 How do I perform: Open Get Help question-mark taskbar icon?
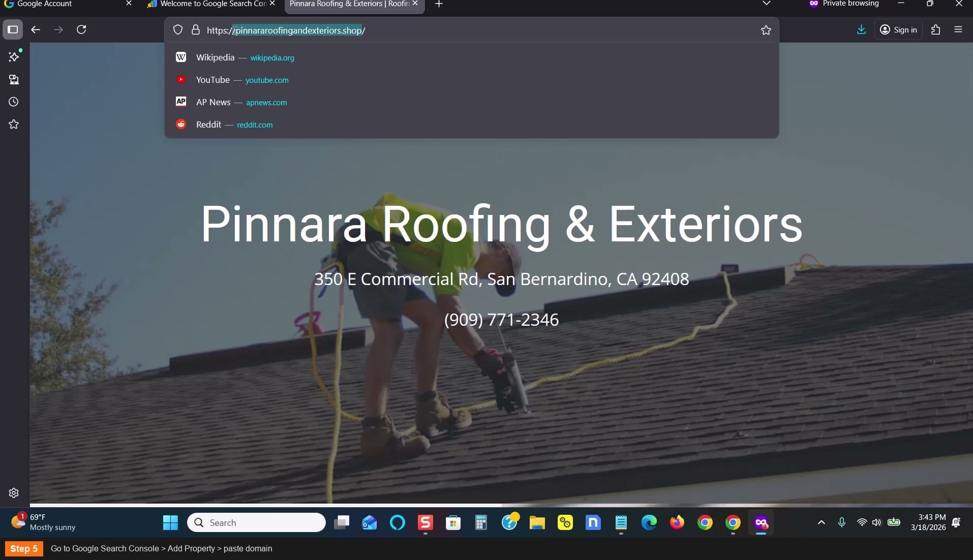coord(509,522)
